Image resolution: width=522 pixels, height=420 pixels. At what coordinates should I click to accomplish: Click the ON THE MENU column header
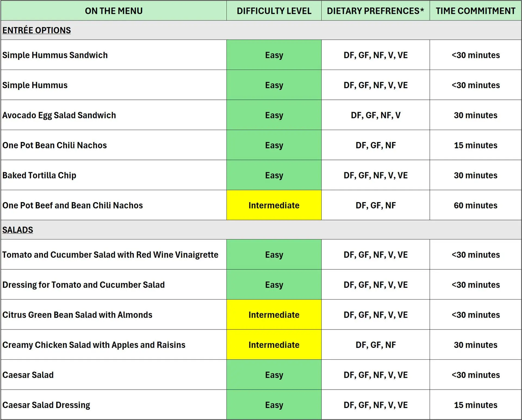[x=114, y=11]
